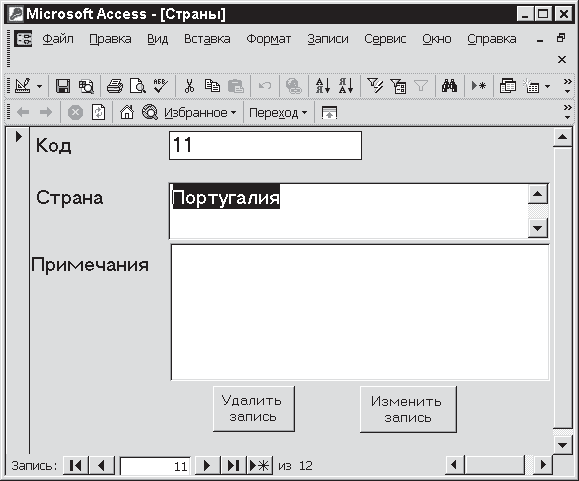Expand the View mode dropdown arrow
The image size is (579, 481).
tap(39, 86)
